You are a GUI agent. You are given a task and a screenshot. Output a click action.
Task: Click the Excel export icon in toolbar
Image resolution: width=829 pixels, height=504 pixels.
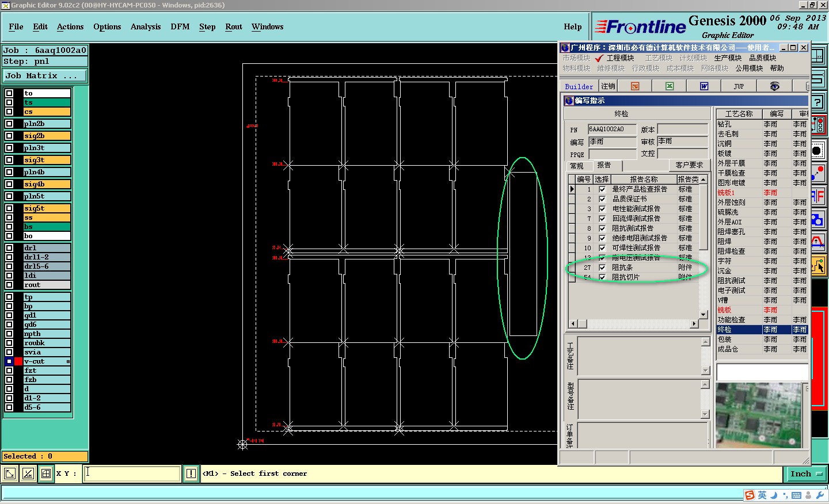[x=670, y=86]
